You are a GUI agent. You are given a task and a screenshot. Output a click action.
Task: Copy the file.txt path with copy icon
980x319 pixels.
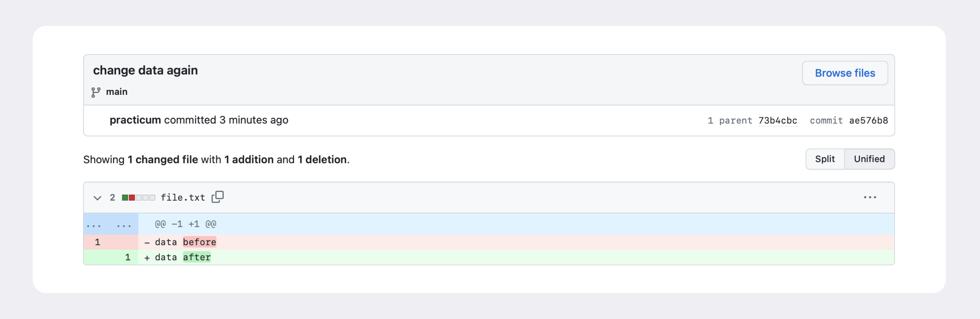pos(218,197)
